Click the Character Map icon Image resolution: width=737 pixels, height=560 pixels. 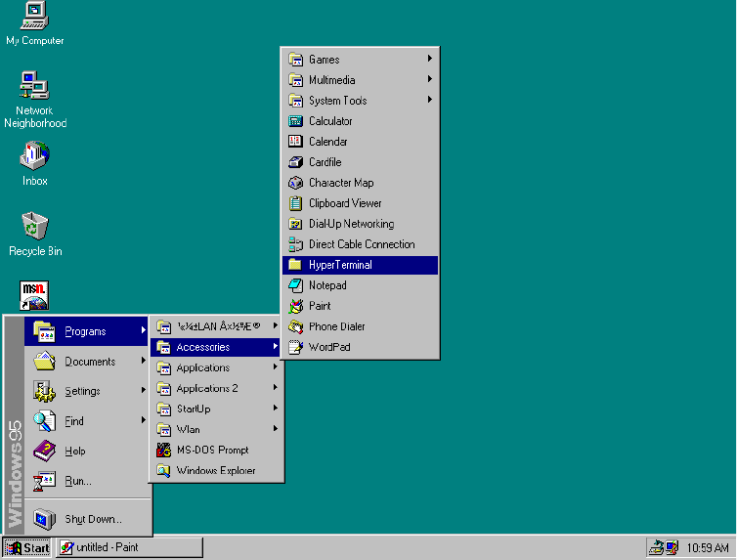(295, 183)
